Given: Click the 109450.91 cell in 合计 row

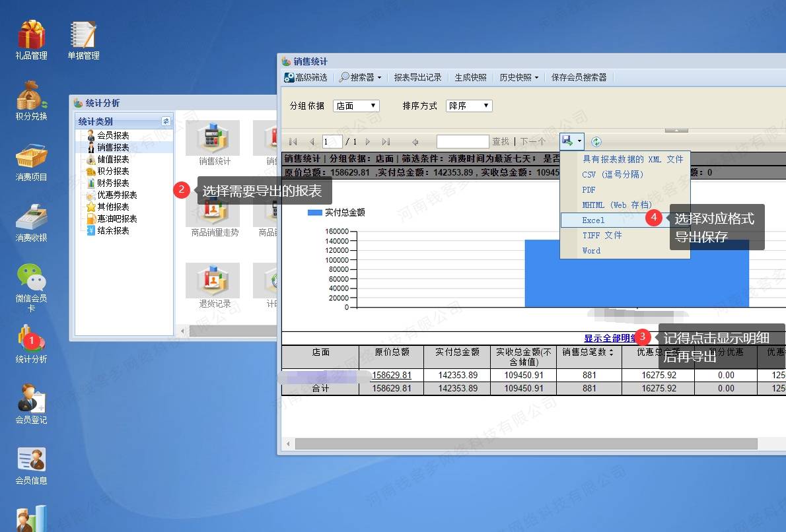Looking at the screenshot, I should point(523,388).
